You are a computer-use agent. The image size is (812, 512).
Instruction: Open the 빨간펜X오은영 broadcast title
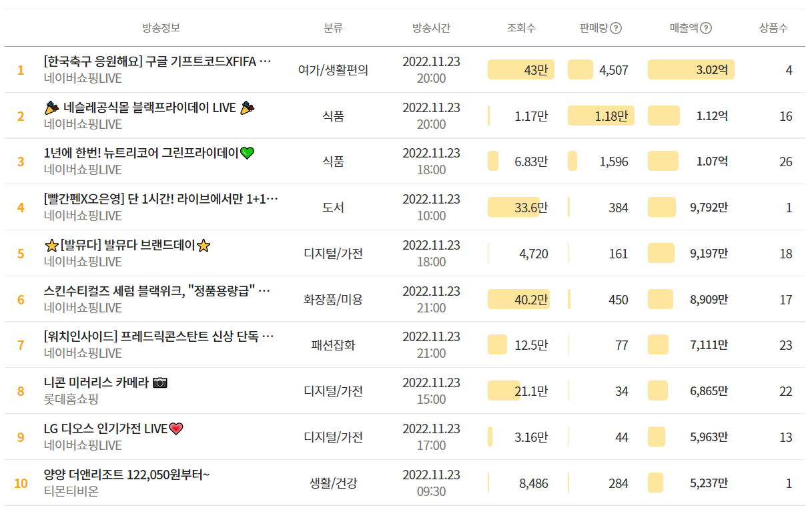[x=161, y=199]
